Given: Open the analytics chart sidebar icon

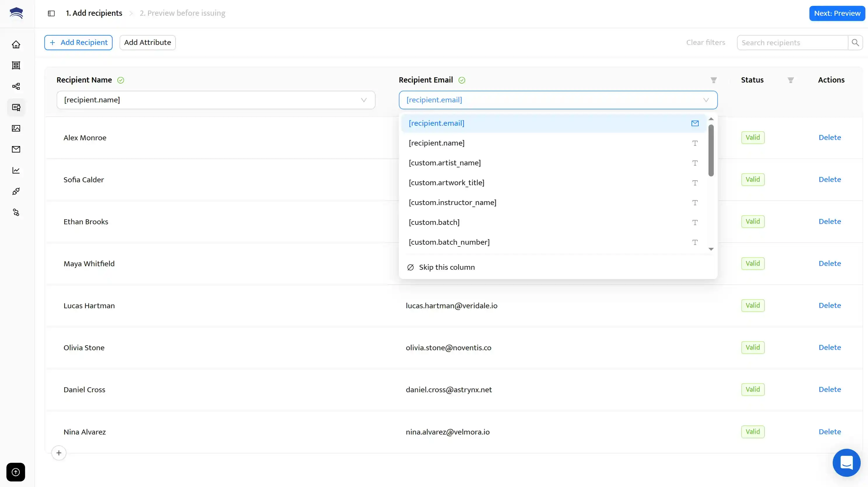Looking at the screenshot, I should (16, 171).
